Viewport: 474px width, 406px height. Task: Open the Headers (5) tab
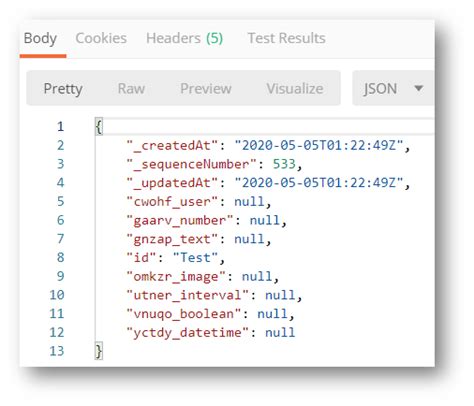(x=184, y=38)
